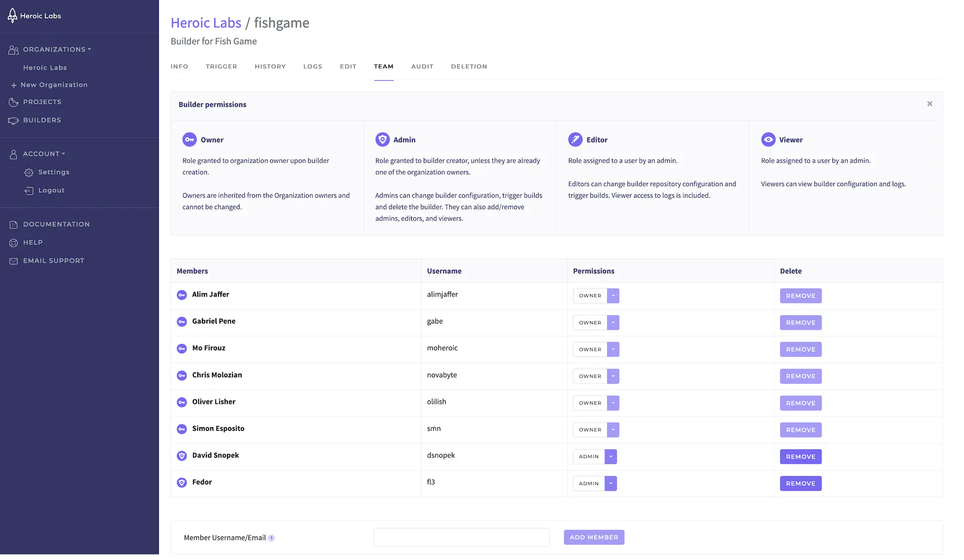Click the Account person icon in sidebar
964x560 pixels.
14,155
